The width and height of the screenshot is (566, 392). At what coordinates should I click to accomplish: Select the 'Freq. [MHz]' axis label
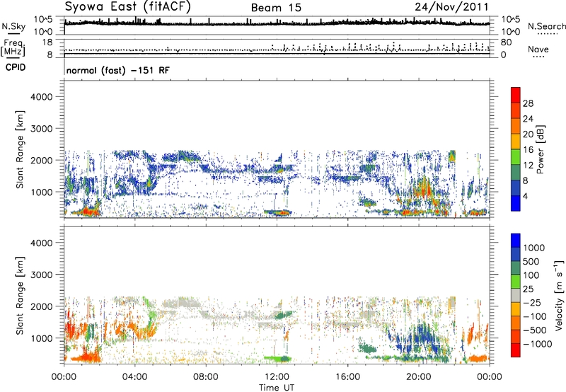pos(13,47)
